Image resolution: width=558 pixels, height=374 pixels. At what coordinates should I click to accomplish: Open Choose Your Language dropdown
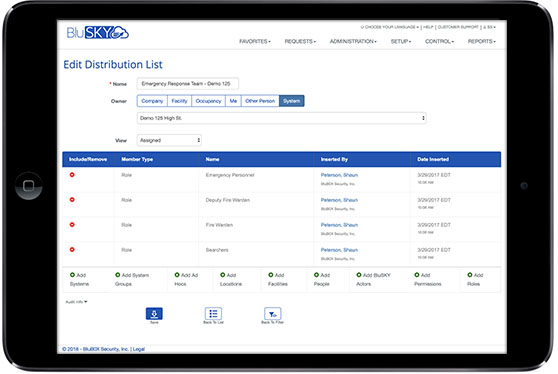(389, 27)
